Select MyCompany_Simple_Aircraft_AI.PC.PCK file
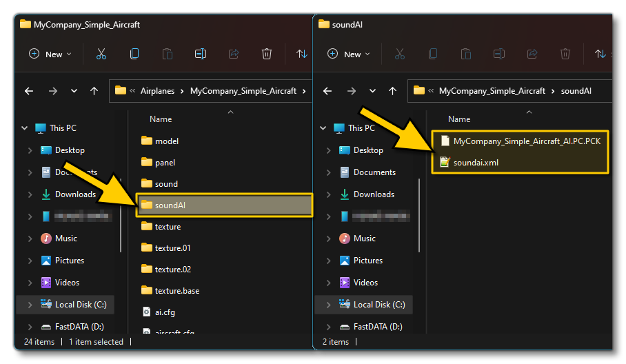 pyautogui.click(x=527, y=141)
